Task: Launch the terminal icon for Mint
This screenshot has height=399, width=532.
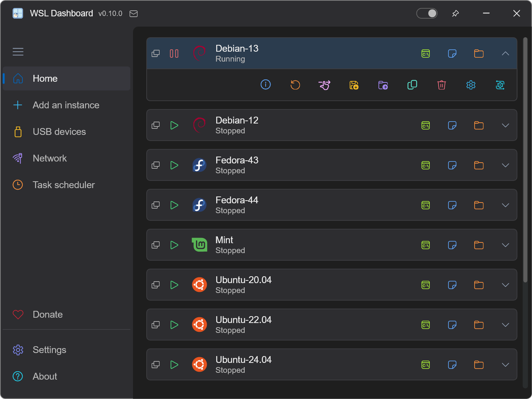Action: [x=426, y=245]
